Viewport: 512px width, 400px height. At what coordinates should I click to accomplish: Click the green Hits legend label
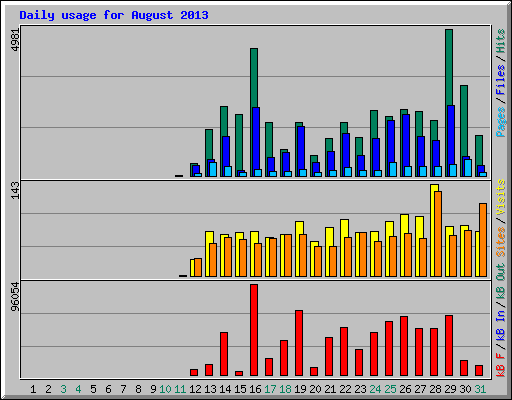coord(500,41)
